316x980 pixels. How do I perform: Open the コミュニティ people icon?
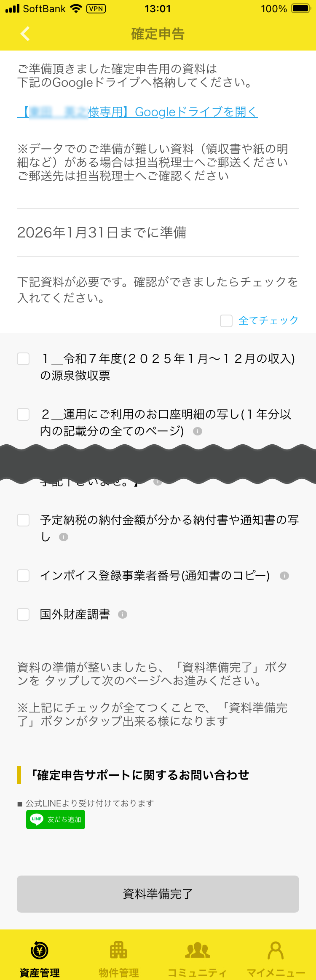click(x=198, y=951)
